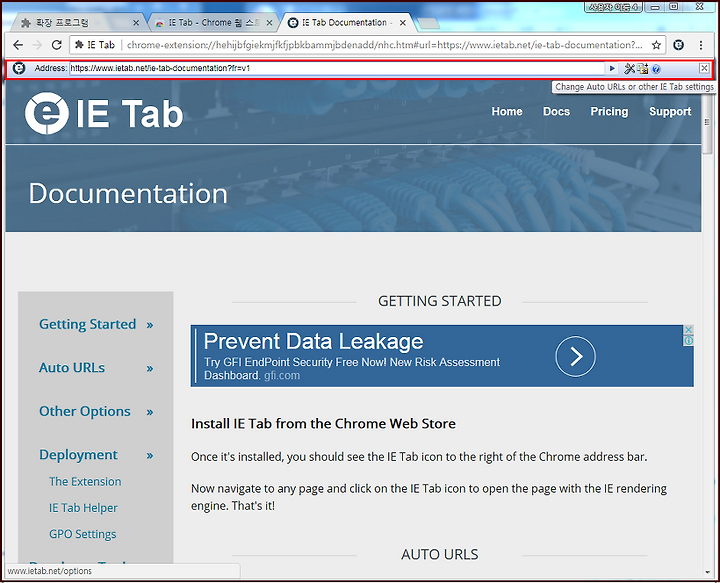
Task: Open The Extension sub-link
Action: tap(85, 482)
